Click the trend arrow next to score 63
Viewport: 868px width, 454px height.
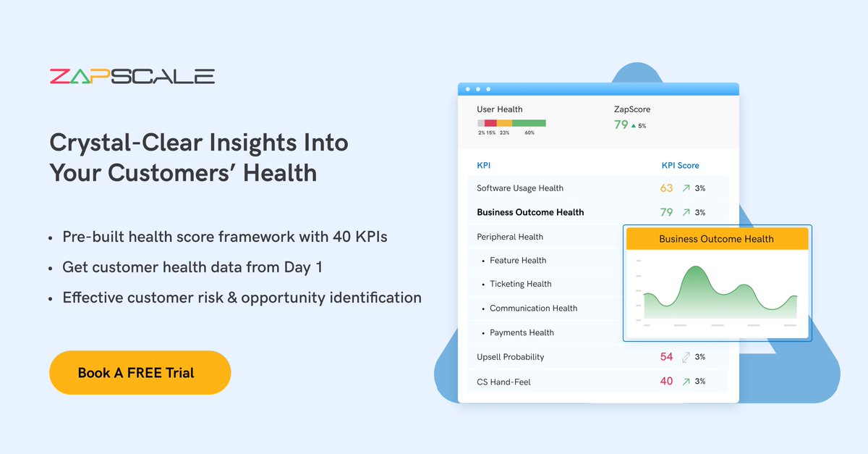(x=686, y=188)
